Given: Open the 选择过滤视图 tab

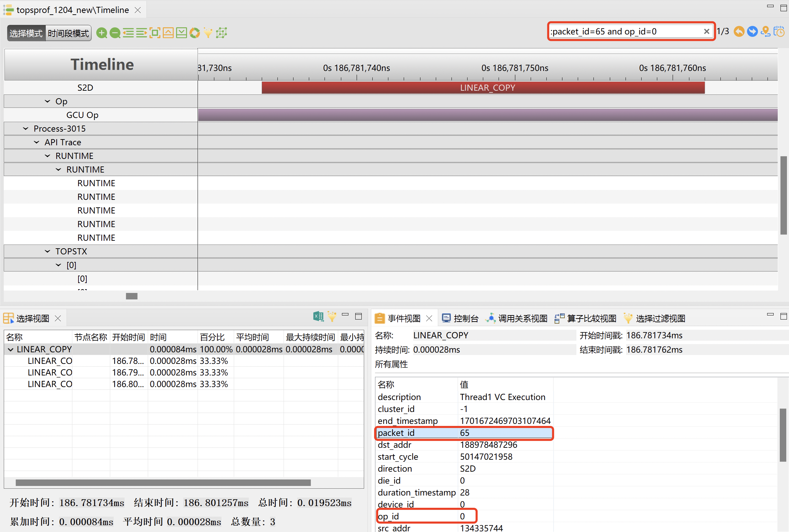Looking at the screenshot, I should 654,319.
